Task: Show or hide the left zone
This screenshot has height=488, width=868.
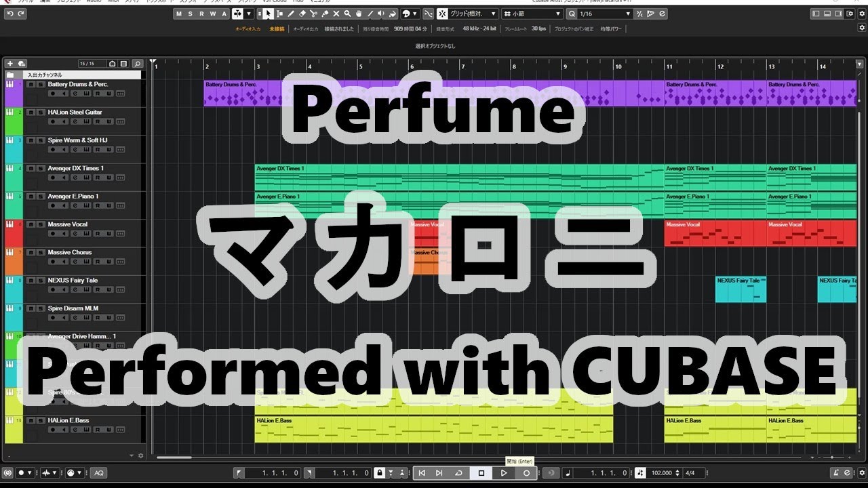Action: [816, 14]
